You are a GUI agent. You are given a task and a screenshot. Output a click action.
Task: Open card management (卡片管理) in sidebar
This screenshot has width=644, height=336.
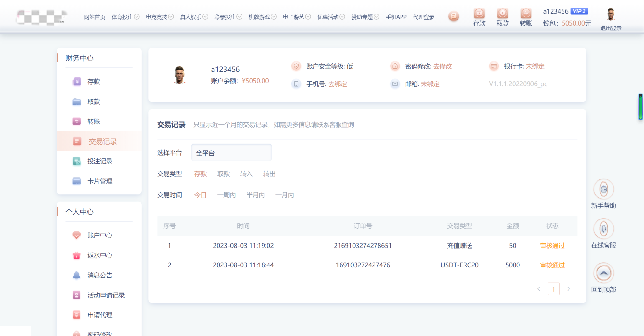99,181
